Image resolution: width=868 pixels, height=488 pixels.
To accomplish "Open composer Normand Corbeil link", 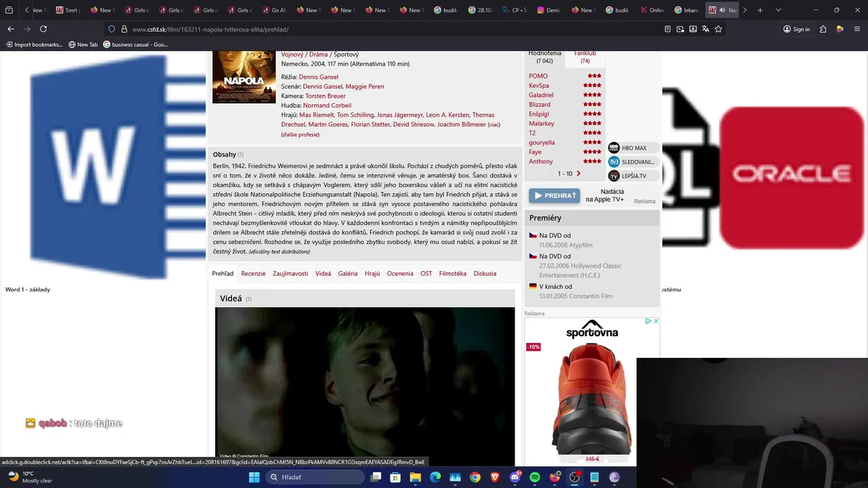I will pos(327,105).
